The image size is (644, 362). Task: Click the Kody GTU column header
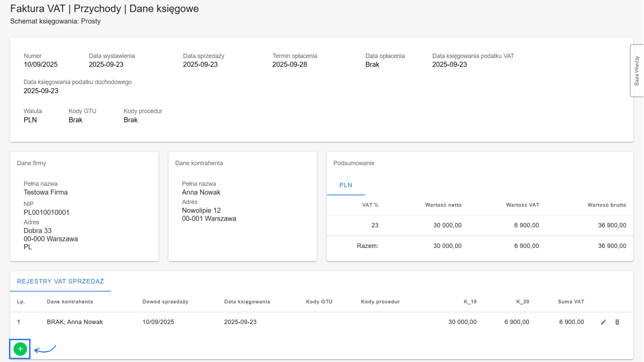pos(319,302)
